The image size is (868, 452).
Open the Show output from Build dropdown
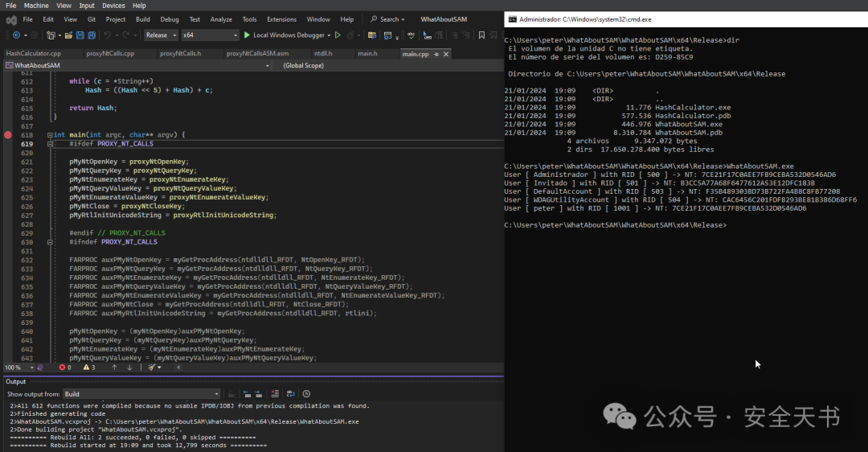[x=141, y=394]
